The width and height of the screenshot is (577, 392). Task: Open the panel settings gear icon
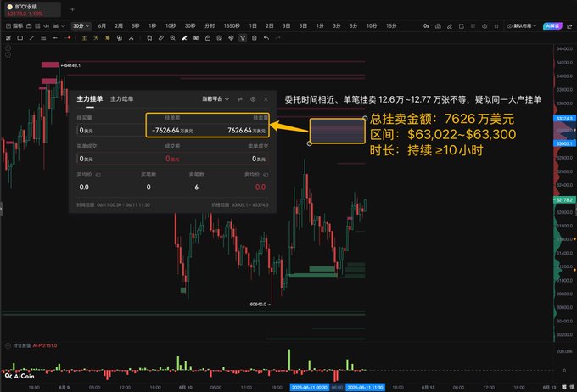pyautogui.click(x=253, y=99)
